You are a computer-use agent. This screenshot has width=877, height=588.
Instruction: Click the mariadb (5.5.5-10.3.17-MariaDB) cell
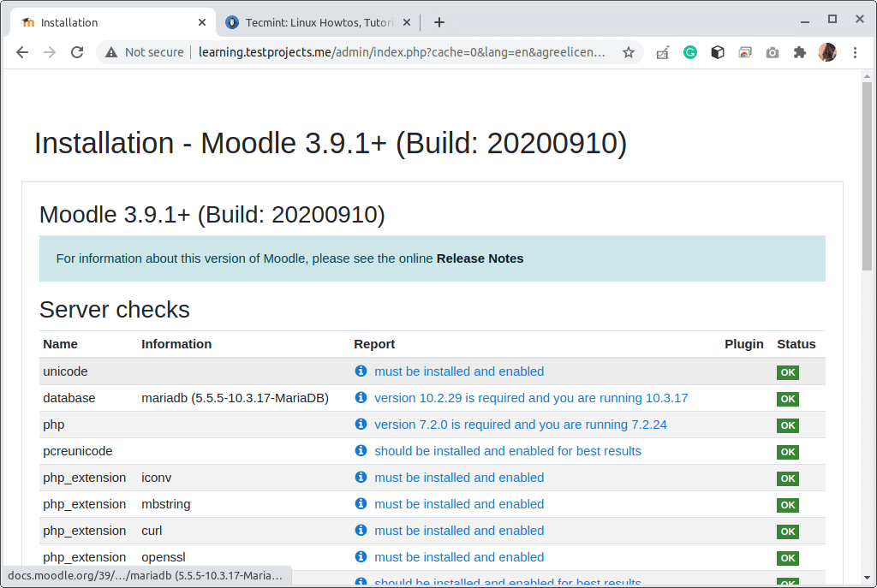tap(235, 398)
